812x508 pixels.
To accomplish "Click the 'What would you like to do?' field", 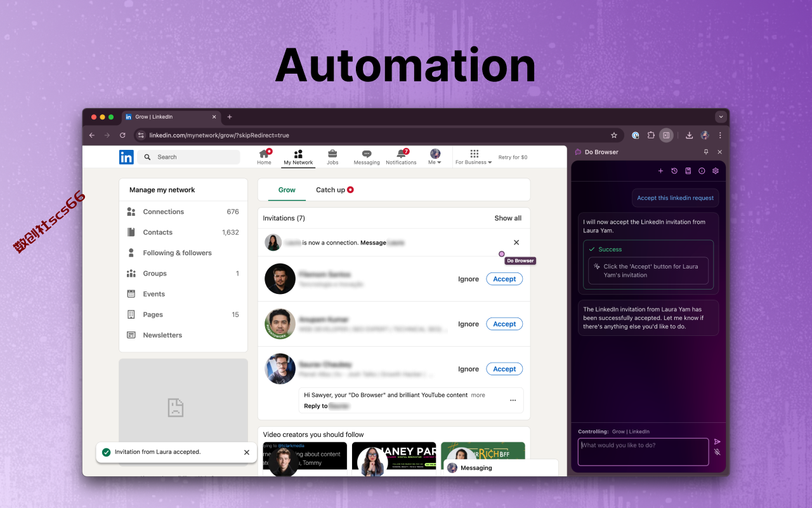I will (643, 452).
